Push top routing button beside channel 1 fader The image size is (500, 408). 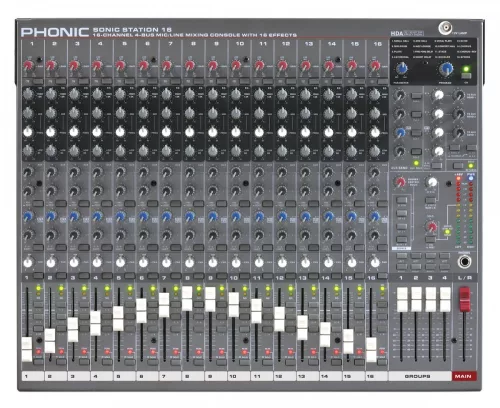point(38,304)
